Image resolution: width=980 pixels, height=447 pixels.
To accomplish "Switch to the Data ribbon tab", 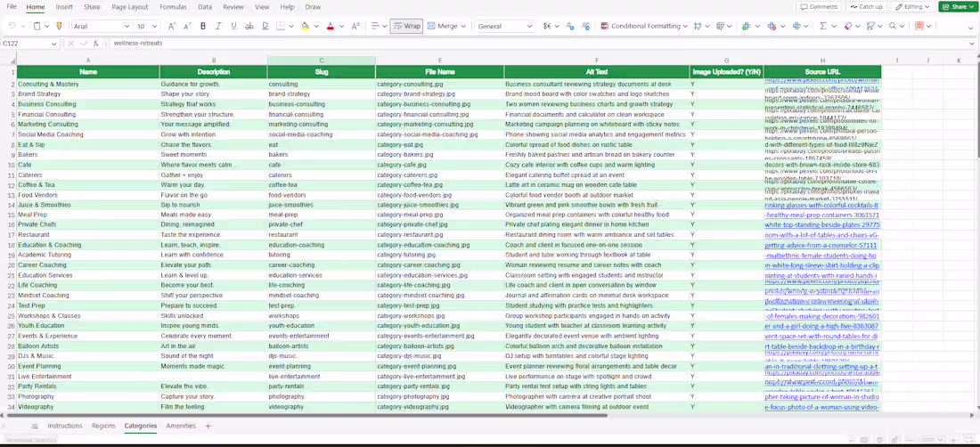I will 204,7.
